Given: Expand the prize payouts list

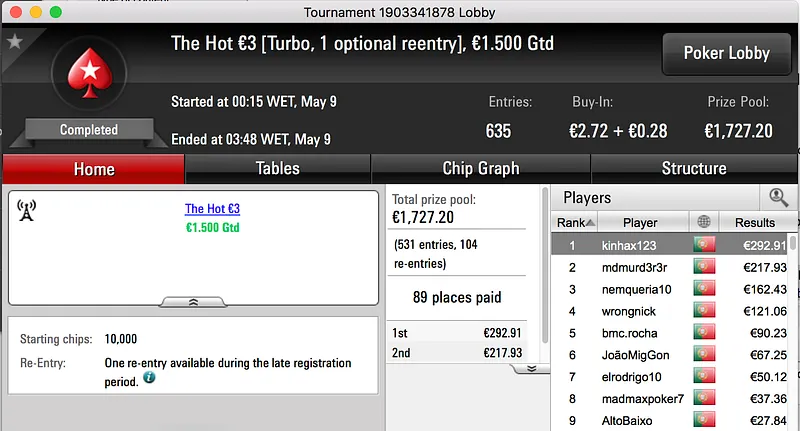Looking at the screenshot, I should (x=531, y=368).
